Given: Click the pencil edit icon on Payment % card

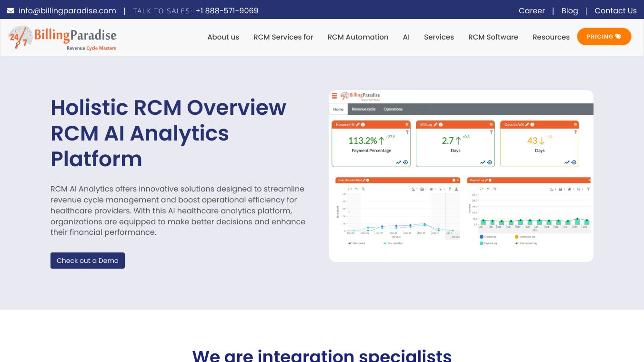Looking at the screenshot, I should 358,125.
